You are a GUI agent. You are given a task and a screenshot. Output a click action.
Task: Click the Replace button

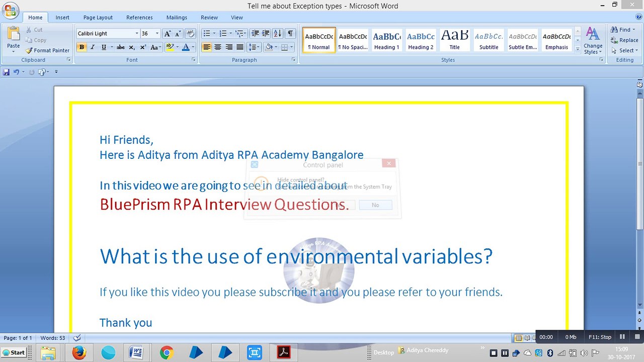[624, 40]
